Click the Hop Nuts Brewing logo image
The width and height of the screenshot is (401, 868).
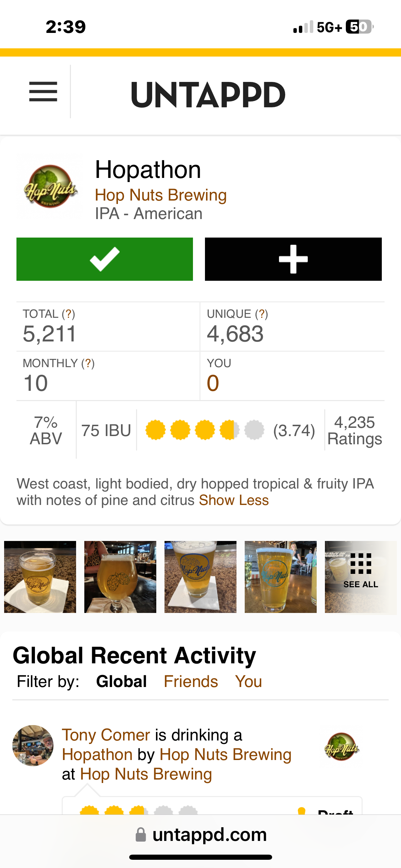tap(50, 186)
